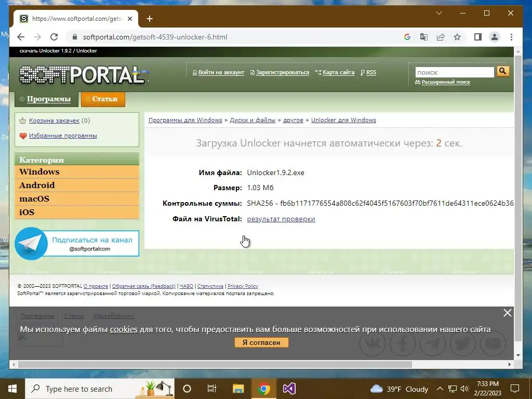Image resolution: width=532 pixels, height=399 pixels.
Task: Open О проекте footer link
Action: coord(96,286)
